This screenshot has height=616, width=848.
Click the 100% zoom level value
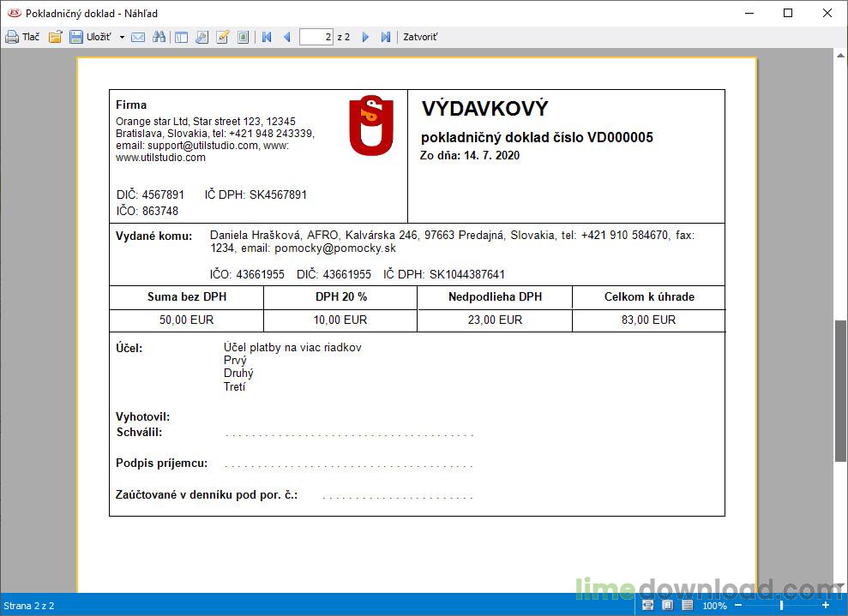click(x=714, y=606)
